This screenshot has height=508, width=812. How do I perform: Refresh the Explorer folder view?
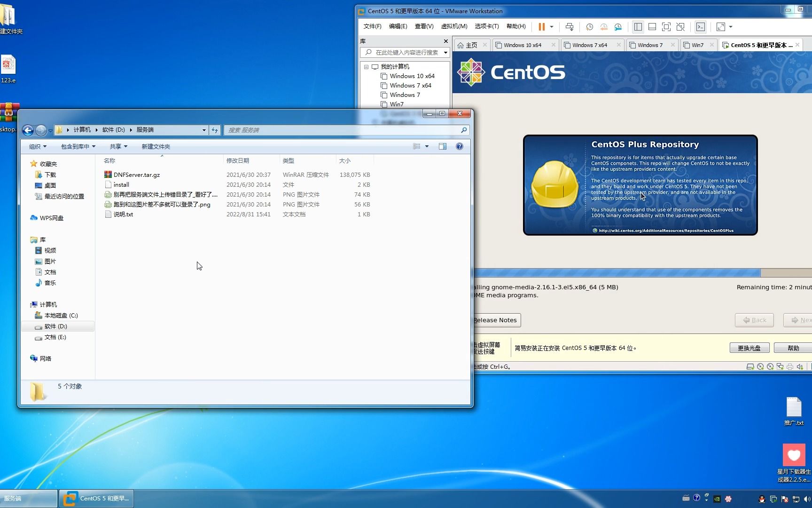[215, 130]
